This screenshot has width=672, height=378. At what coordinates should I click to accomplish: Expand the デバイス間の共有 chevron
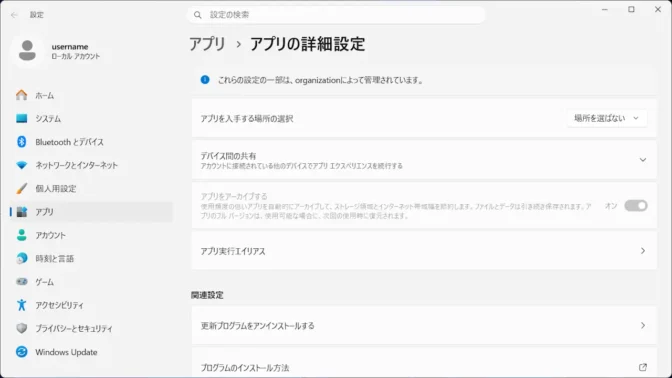coord(642,160)
